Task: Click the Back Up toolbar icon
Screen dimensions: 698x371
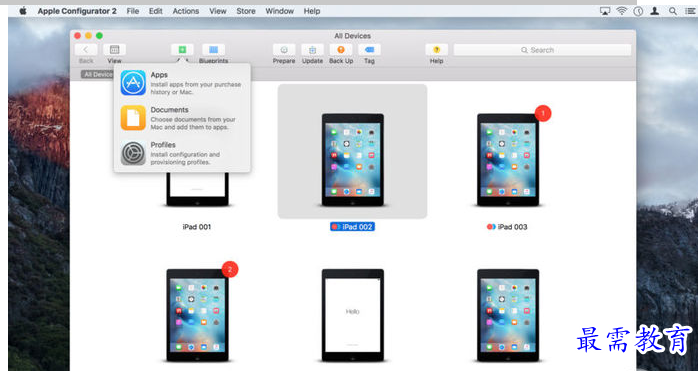Action: pyautogui.click(x=341, y=49)
